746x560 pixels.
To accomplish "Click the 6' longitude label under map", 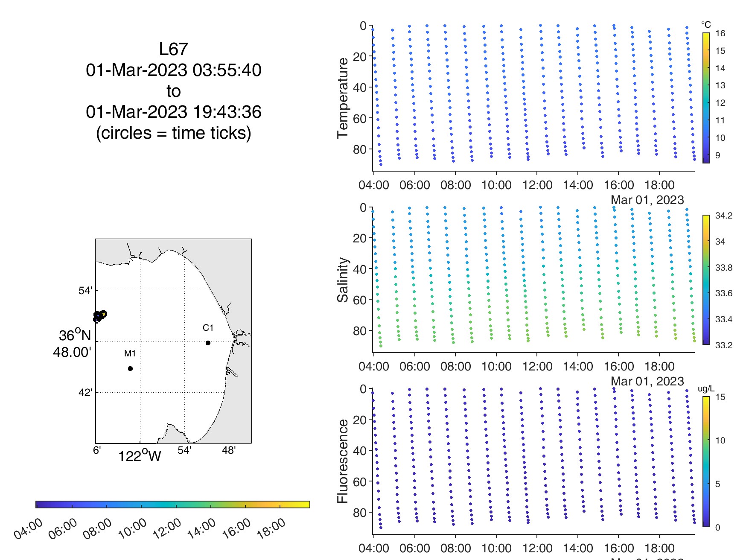I will 97,450.
